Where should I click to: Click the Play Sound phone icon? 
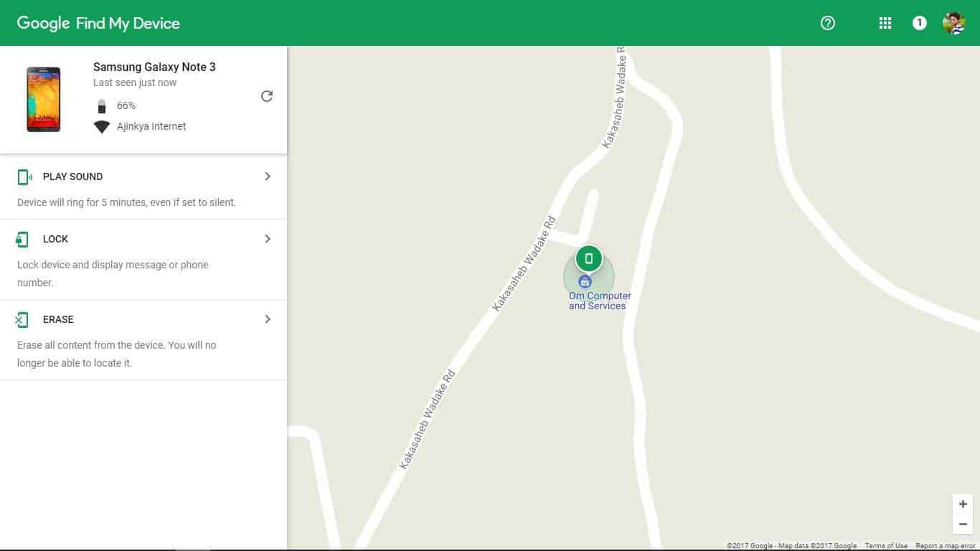(25, 176)
